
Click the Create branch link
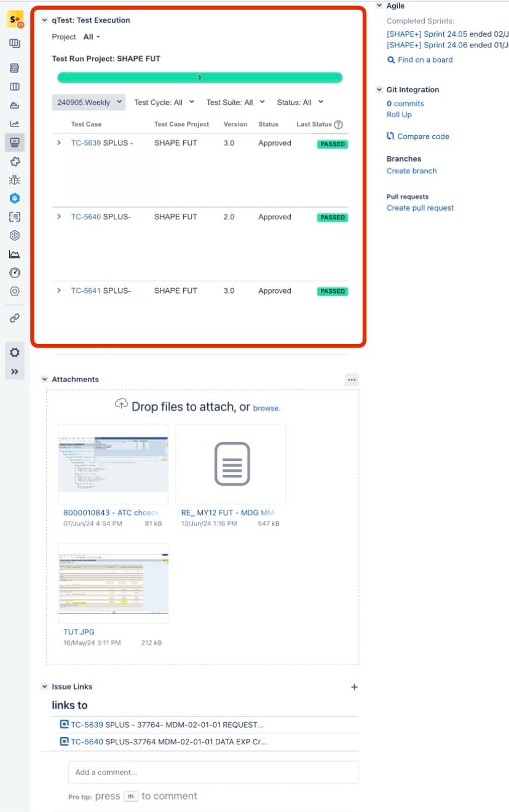pos(411,171)
